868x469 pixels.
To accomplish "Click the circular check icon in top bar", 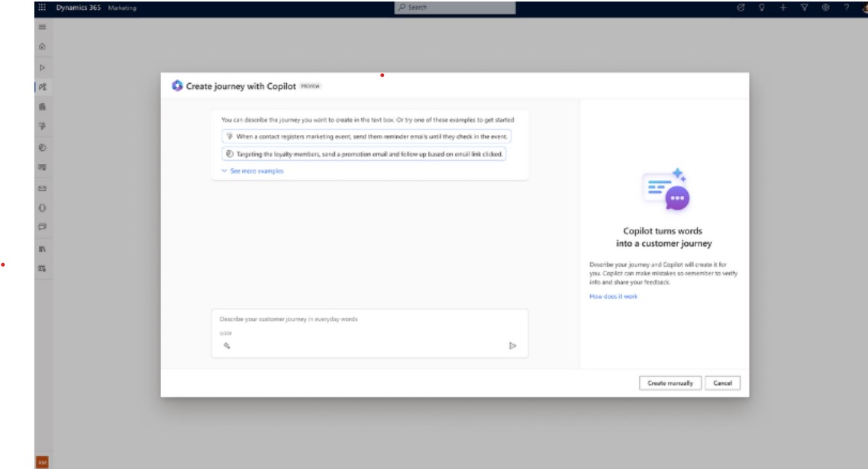I will (741, 8).
